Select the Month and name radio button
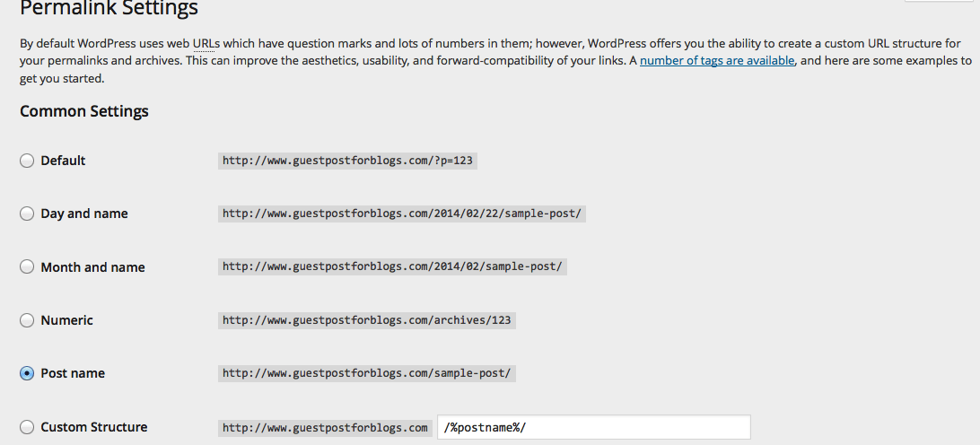 click(27, 266)
